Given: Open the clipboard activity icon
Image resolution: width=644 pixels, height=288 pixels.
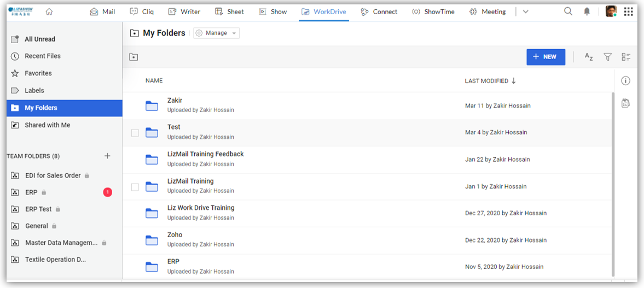Looking at the screenshot, I should pyautogui.click(x=625, y=103).
